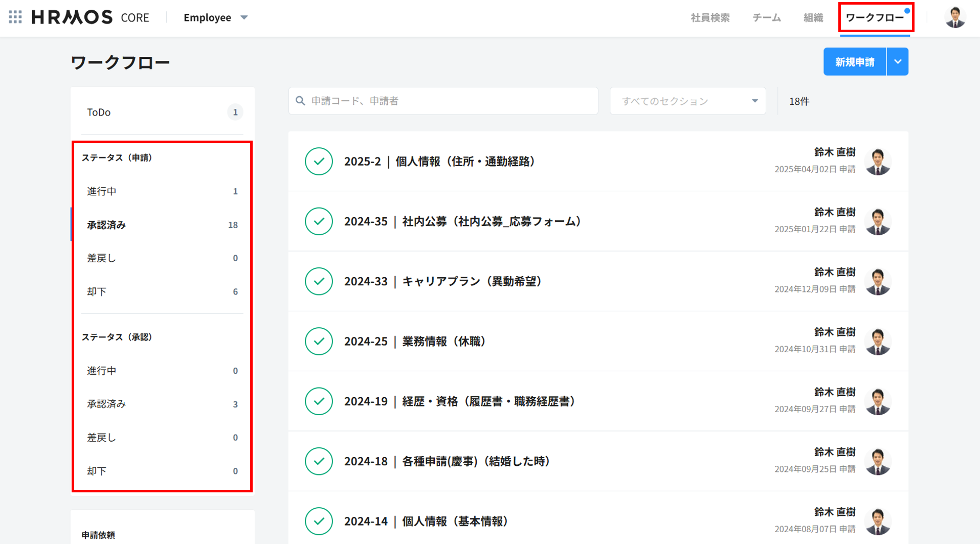The width and height of the screenshot is (980, 544).
Task: Select 承認済み under ステータス（承認）
Action: (x=162, y=404)
